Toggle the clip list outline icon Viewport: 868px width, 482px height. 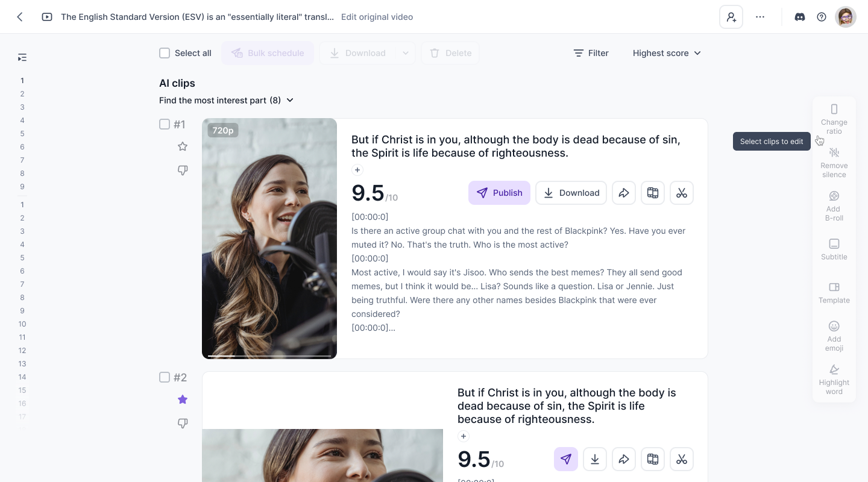coord(22,57)
